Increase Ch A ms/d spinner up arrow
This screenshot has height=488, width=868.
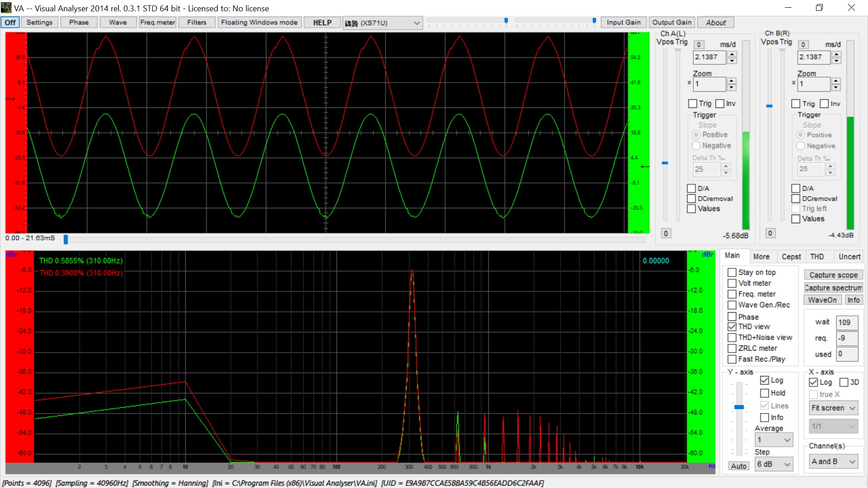click(x=732, y=54)
